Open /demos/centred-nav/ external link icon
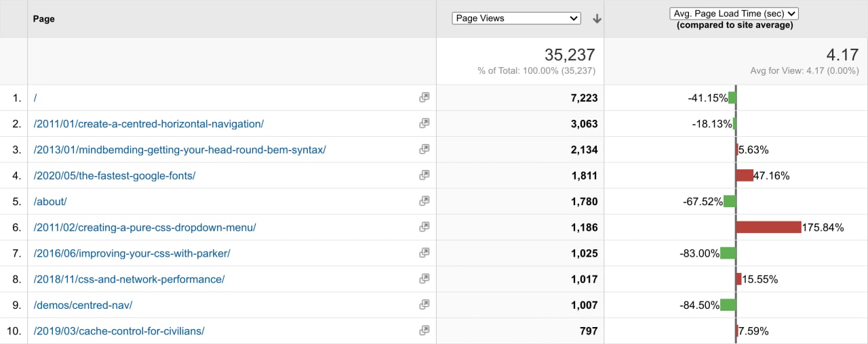This screenshot has width=868, height=344. (424, 305)
